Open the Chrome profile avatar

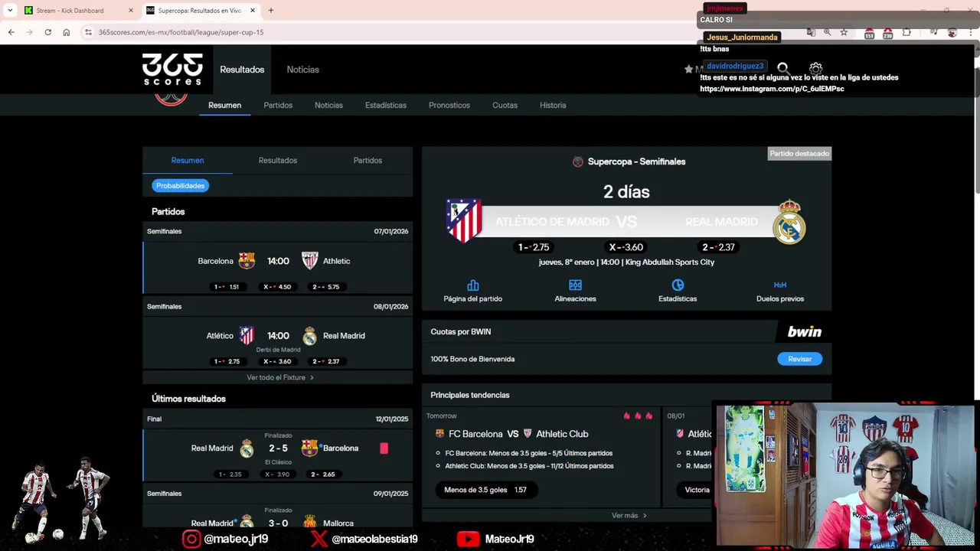pyautogui.click(x=952, y=32)
